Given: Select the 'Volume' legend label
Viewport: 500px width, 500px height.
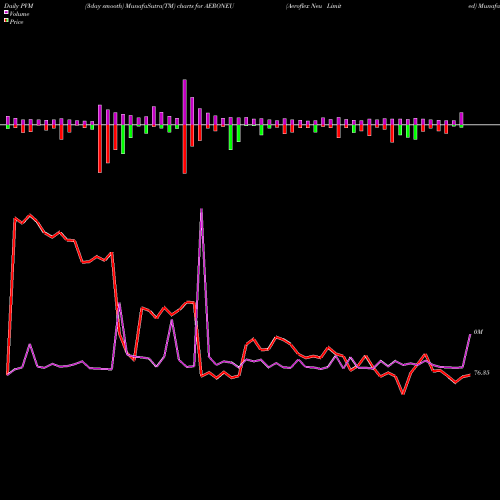Looking at the screenshot, I should coord(19,14).
